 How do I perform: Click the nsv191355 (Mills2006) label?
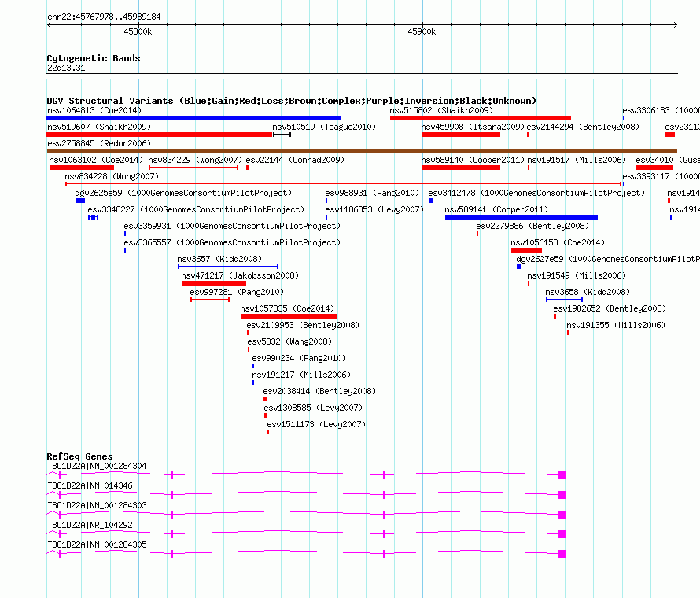point(616,325)
